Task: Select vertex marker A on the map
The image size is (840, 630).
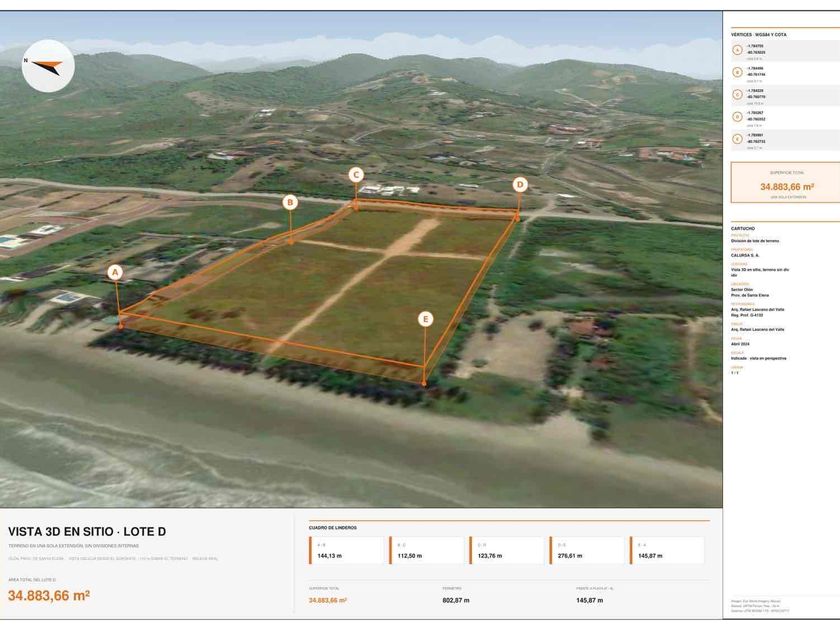Action: coord(115,272)
